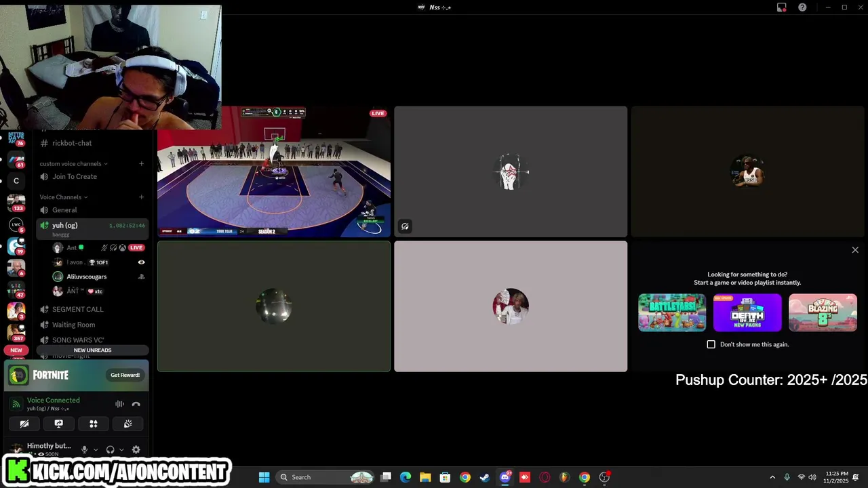Launch the Battle Tabs activity
Viewport: 868px width, 488px height.
(672, 312)
